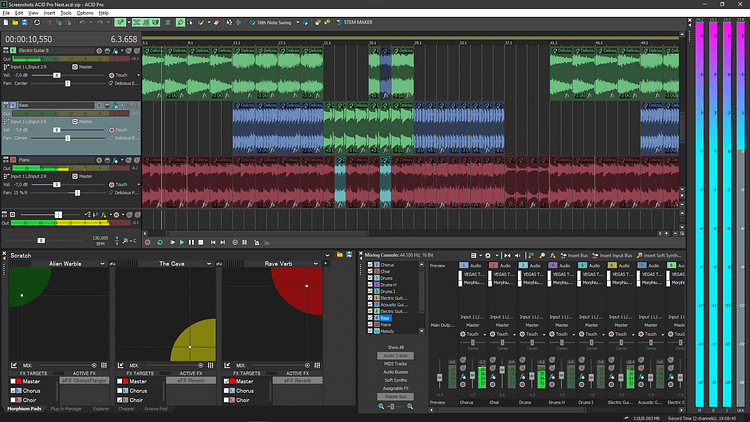Open The Cave preset dropdown
Viewport: 750px width, 422px height.
tap(209, 264)
